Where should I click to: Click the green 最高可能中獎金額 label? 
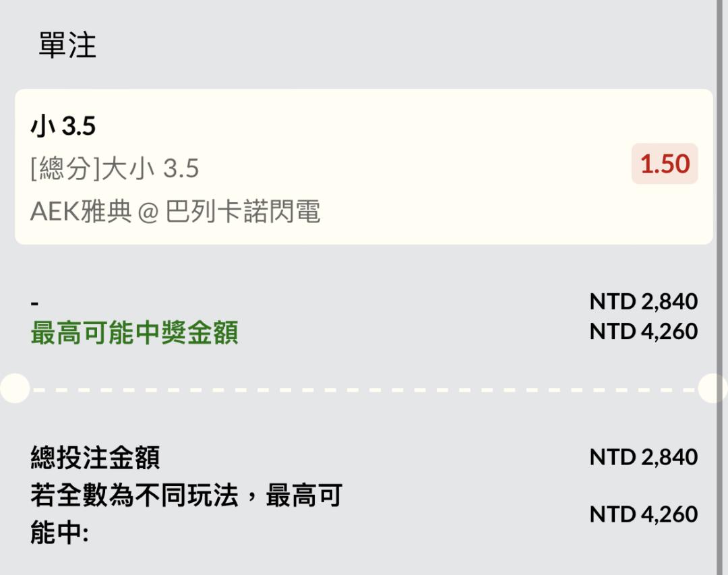134,333
